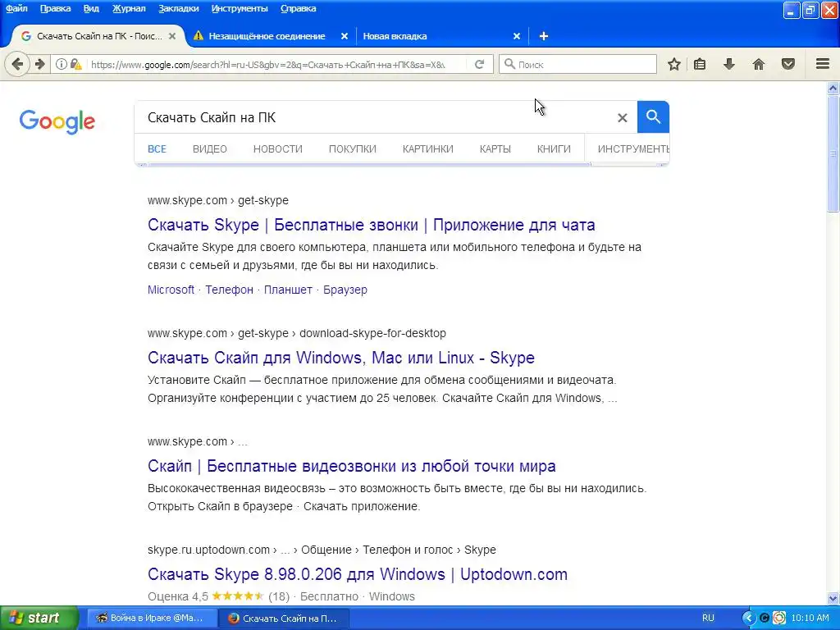
Task: Click the 'Оценка 4,5' rating text
Action: click(178, 596)
